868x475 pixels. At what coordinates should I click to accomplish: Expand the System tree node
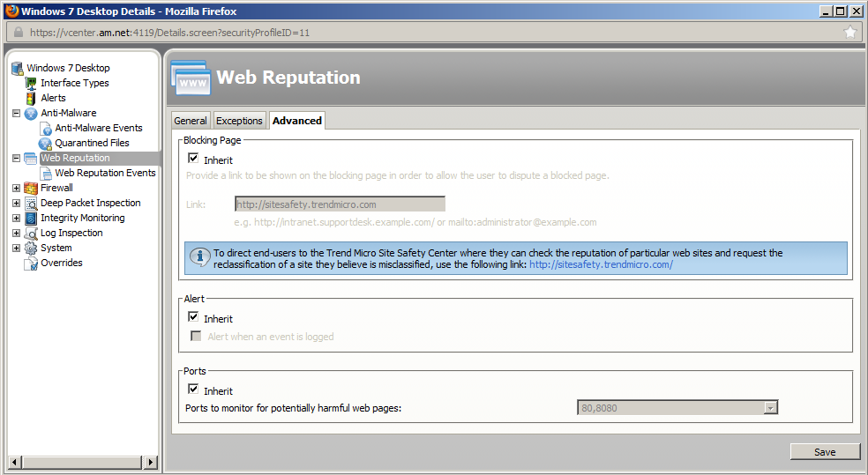tap(17, 248)
